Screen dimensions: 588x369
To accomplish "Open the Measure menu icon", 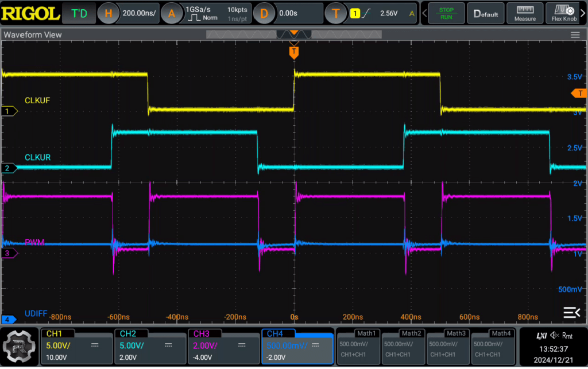I will click(525, 14).
